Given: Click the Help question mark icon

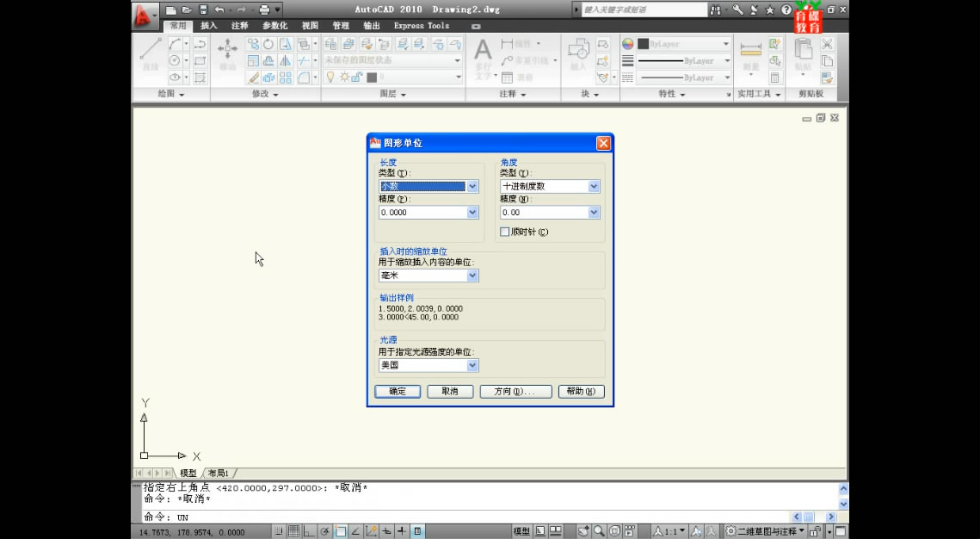Looking at the screenshot, I should (786, 10).
